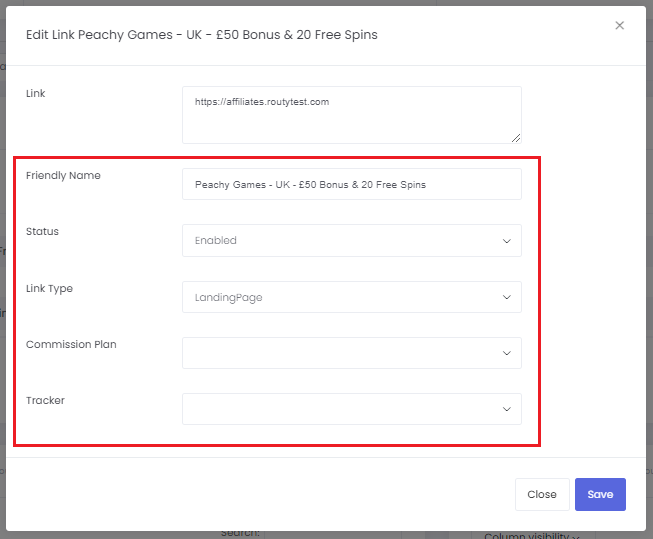Click the Friendly Name input field
Image resolution: width=653 pixels, height=539 pixels.
[x=351, y=184]
